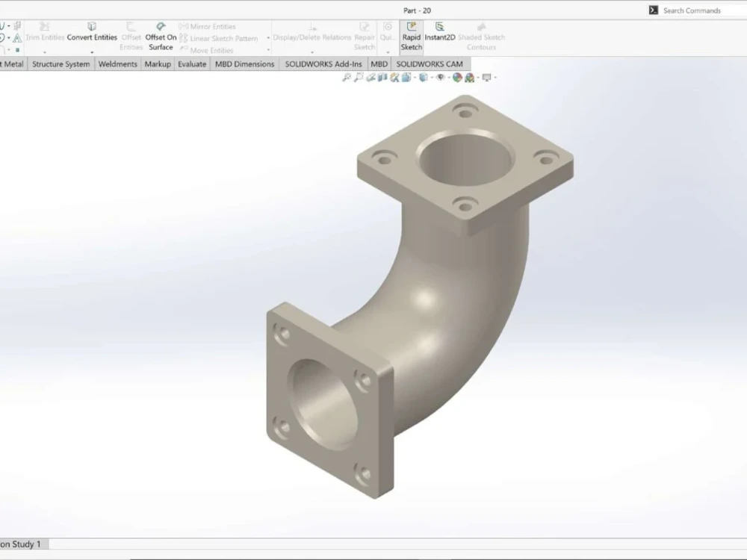Image resolution: width=747 pixels, height=560 pixels.
Task: Select the Trim Entities tool
Action: (x=44, y=32)
